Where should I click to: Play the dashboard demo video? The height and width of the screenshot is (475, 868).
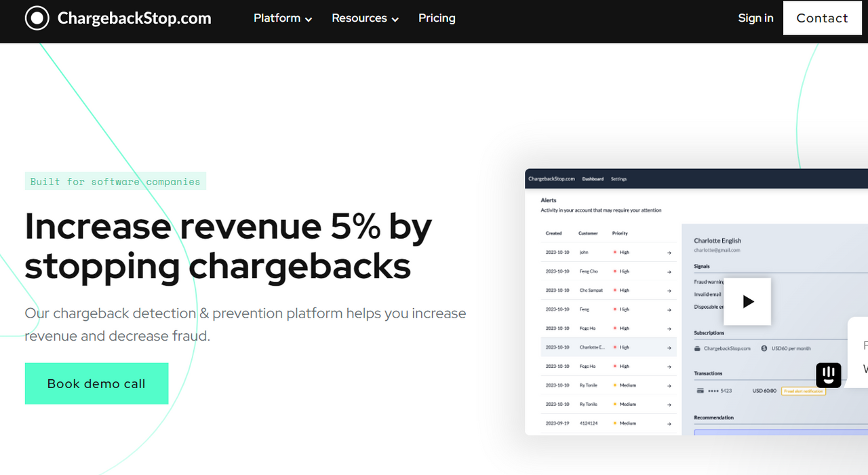pos(747,301)
